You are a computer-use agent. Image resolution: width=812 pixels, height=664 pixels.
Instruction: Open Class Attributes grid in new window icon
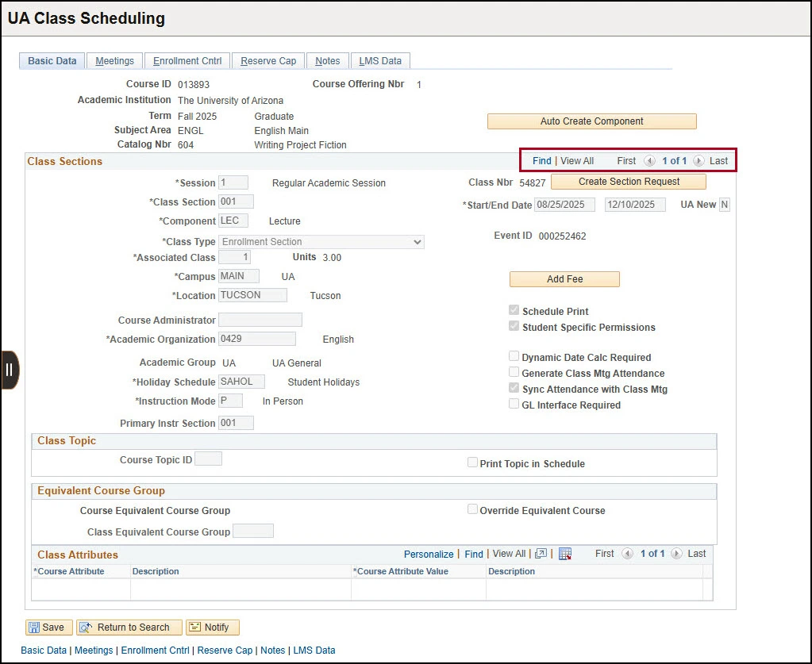(x=541, y=554)
